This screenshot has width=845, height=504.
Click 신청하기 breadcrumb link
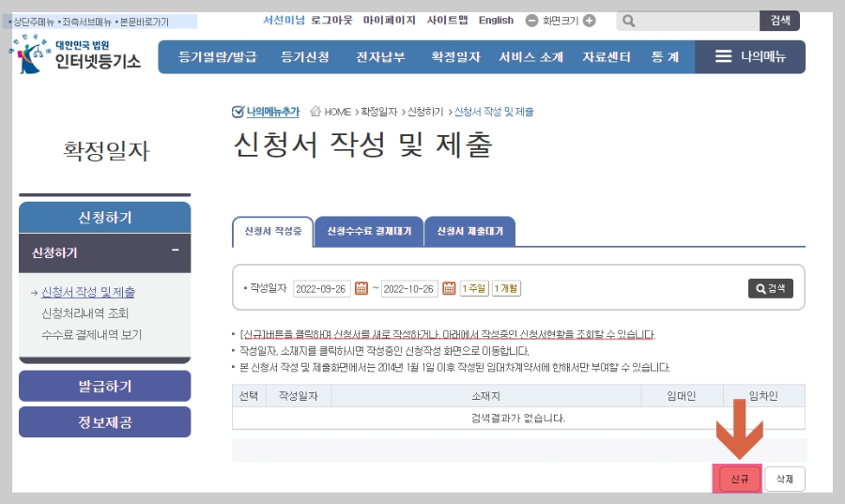pyautogui.click(x=425, y=112)
